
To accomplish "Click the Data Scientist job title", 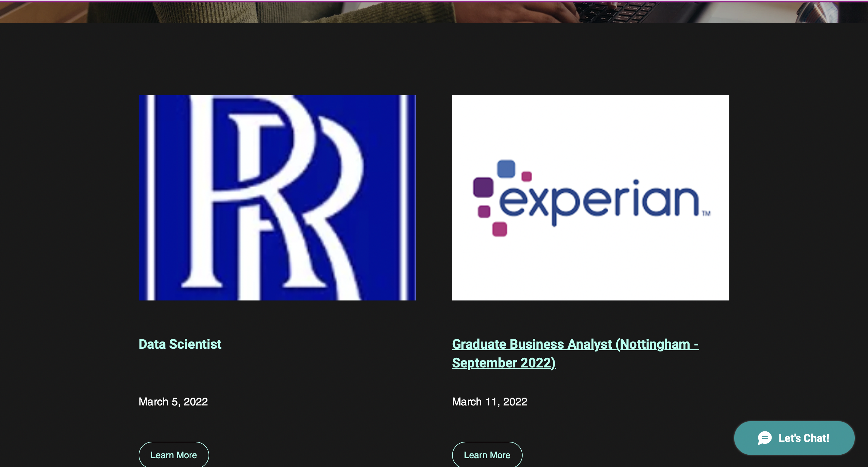I will (x=180, y=344).
